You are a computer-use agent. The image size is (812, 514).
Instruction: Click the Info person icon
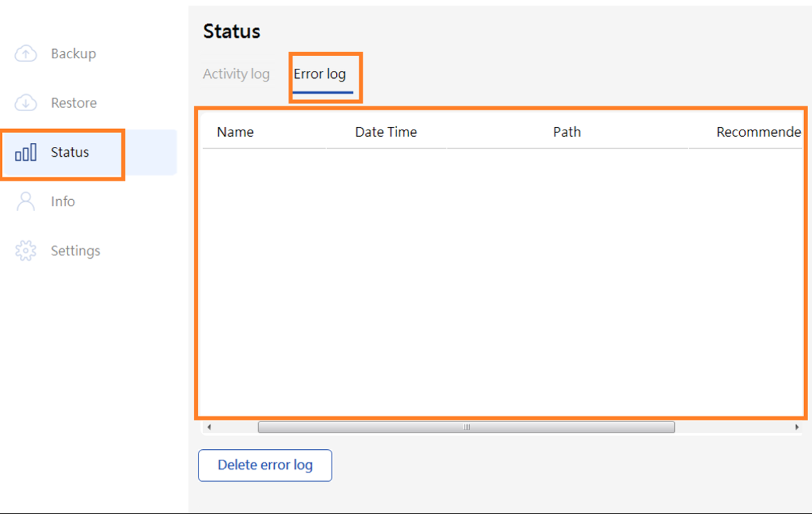pyautogui.click(x=26, y=201)
